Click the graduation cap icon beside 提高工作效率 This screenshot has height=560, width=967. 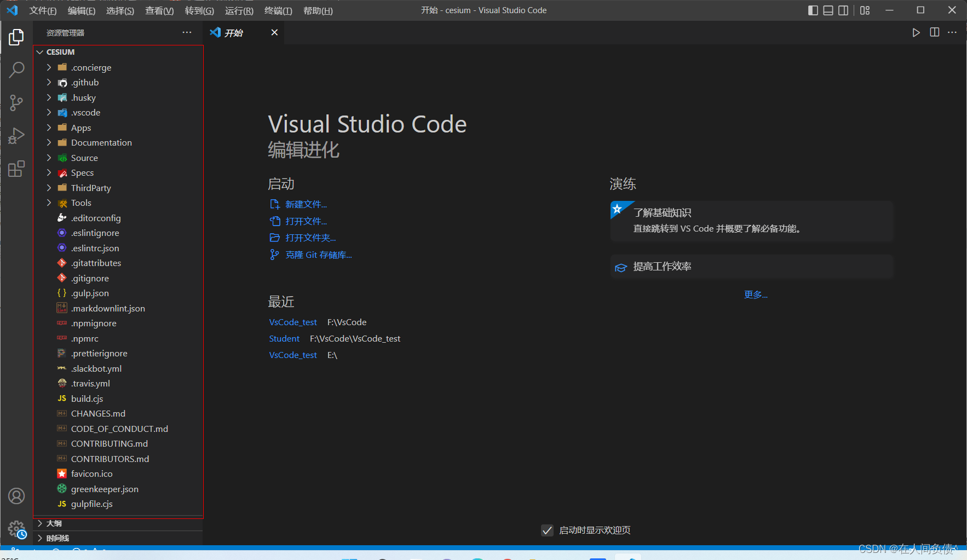point(621,267)
